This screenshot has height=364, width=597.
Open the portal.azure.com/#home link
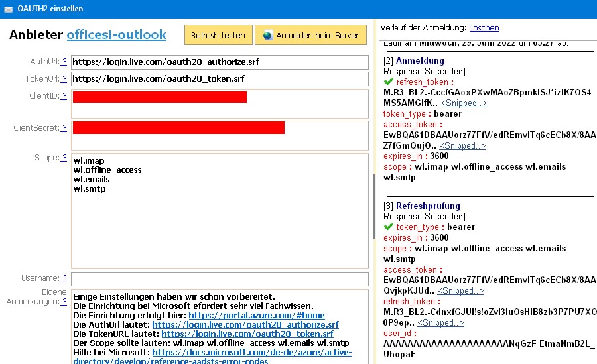tap(257, 315)
